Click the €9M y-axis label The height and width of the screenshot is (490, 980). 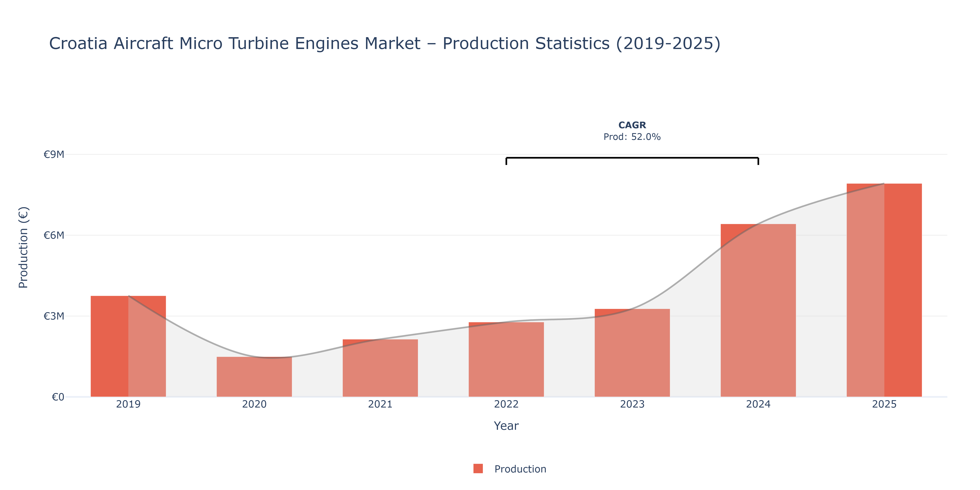54,155
